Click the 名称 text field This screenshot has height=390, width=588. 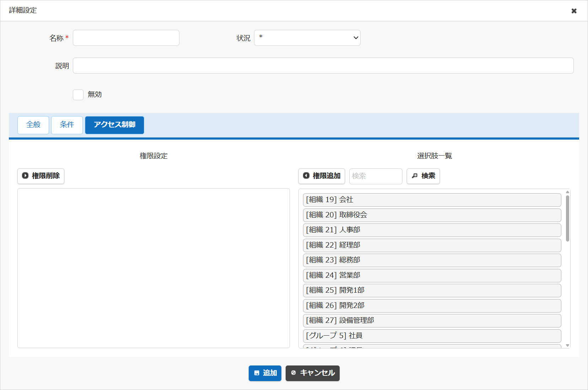[126, 38]
